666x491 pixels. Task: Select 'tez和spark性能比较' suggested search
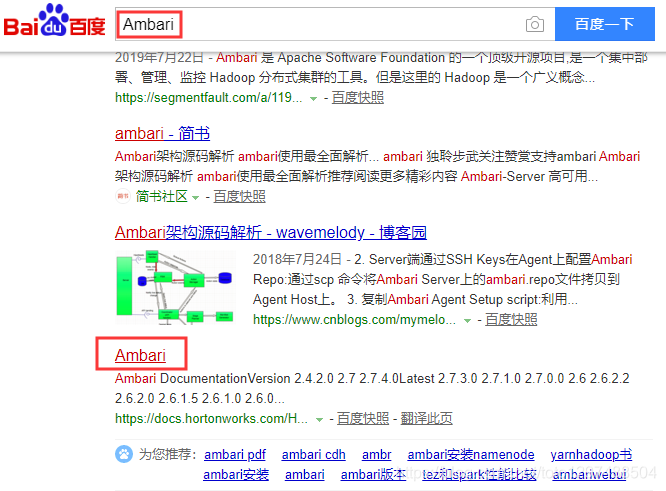[x=480, y=474]
